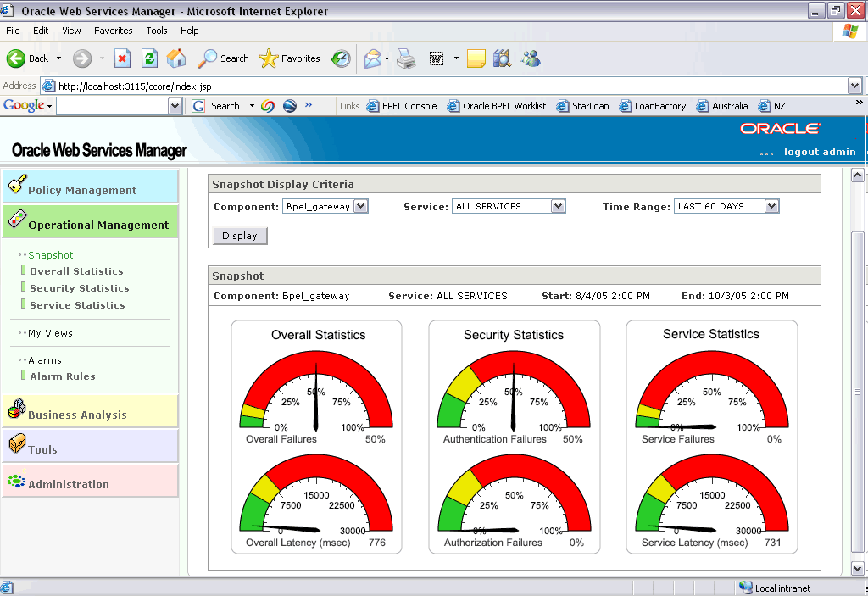868x596 pixels.
Task: Open the Alarms sidebar link
Action: (45, 360)
